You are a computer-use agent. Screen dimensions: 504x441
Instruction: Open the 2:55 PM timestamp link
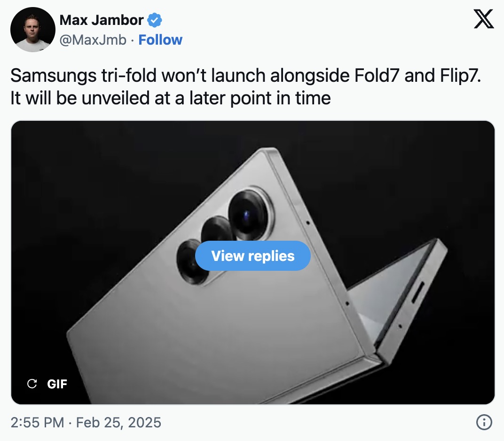37,422
